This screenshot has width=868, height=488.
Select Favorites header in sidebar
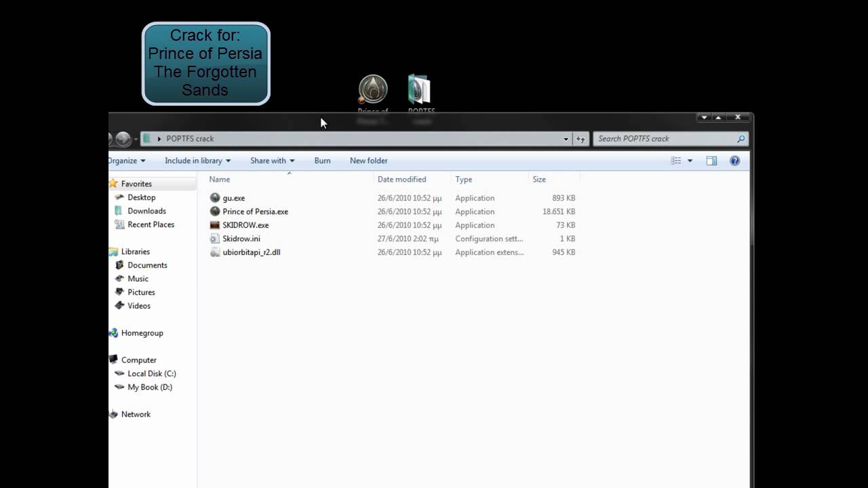(x=136, y=184)
